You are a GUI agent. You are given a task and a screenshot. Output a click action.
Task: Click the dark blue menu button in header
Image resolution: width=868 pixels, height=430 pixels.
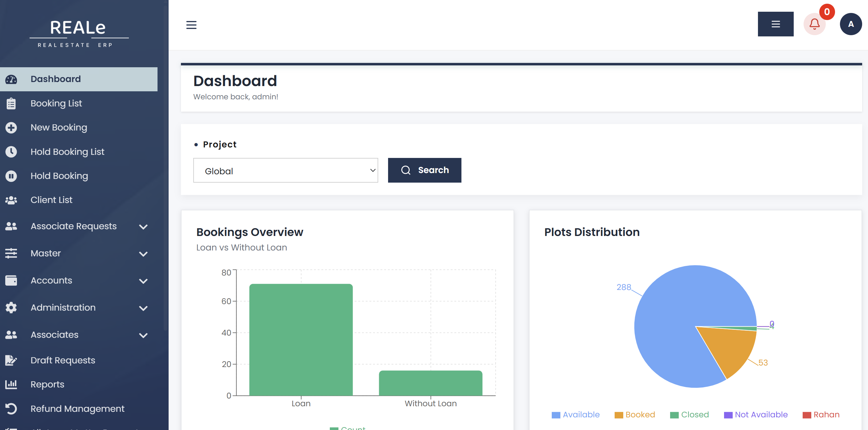point(775,24)
